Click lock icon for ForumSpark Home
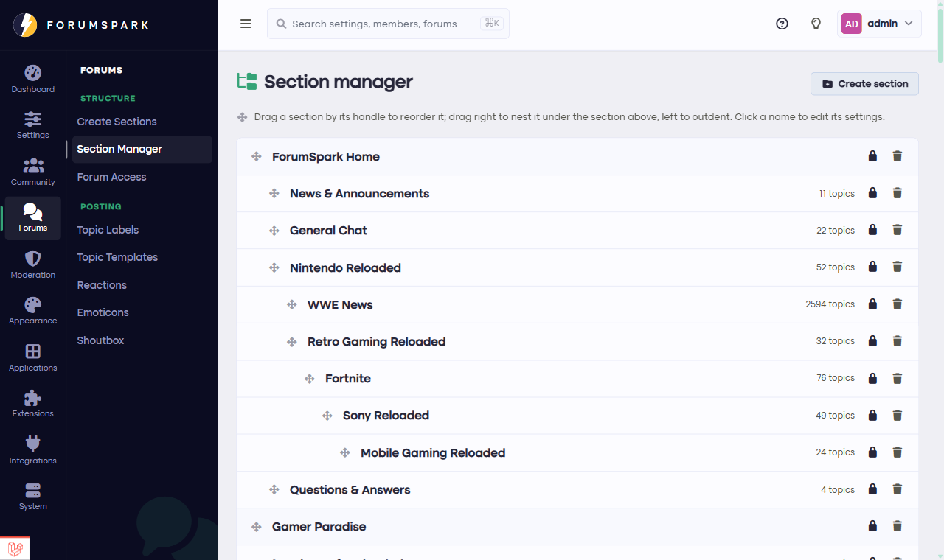 coord(872,156)
